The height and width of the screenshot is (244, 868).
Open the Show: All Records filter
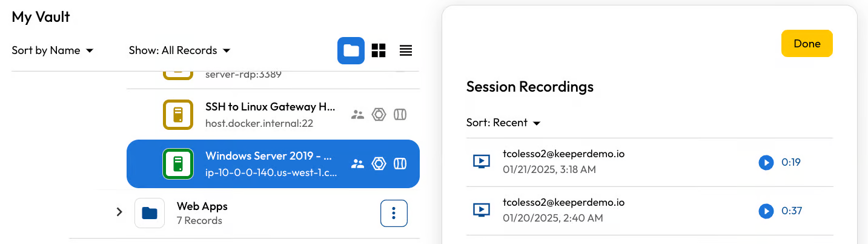pyautogui.click(x=180, y=50)
